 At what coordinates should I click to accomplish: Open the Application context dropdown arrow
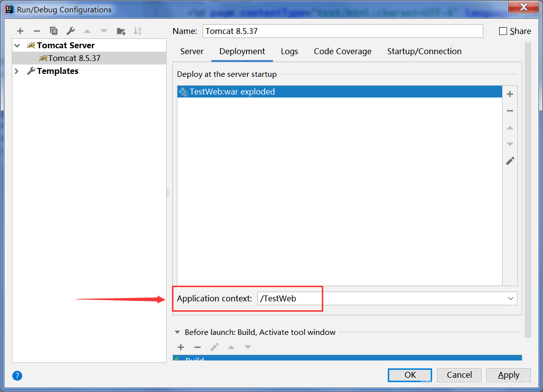tap(510, 298)
